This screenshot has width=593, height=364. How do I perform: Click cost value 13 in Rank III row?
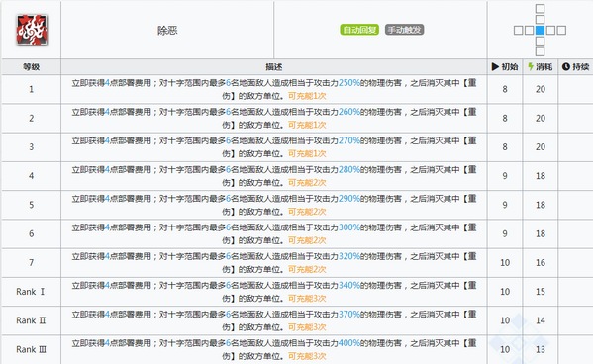click(541, 349)
